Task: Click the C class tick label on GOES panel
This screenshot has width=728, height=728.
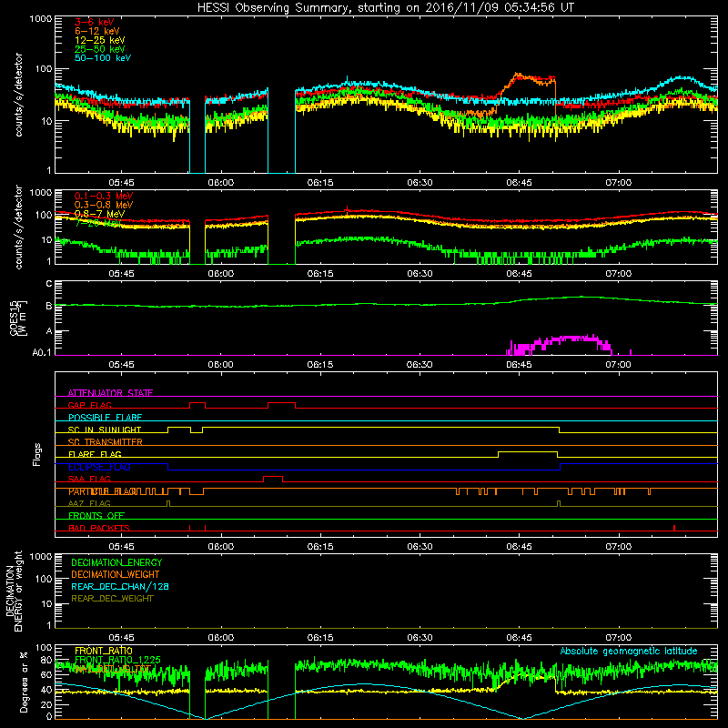Action: click(x=49, y=283)
